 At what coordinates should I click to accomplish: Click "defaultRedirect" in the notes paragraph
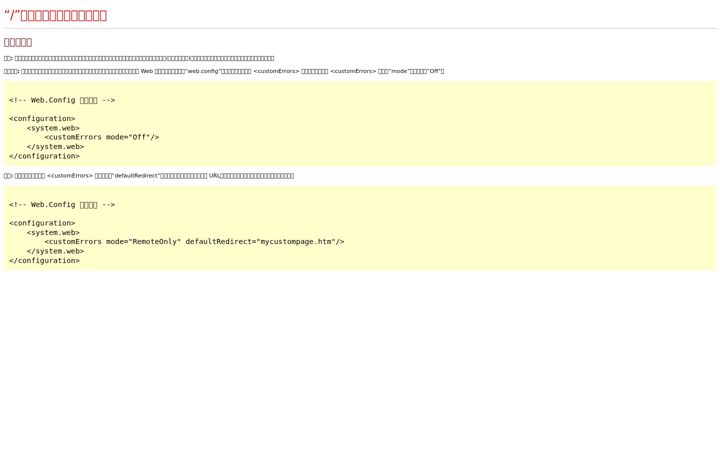pyautogui.click(x=136, y=176)
